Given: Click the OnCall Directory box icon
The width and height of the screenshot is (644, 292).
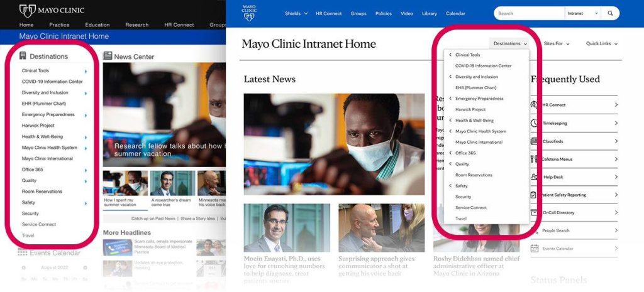Looking at the screenshot, I should 534,212.
